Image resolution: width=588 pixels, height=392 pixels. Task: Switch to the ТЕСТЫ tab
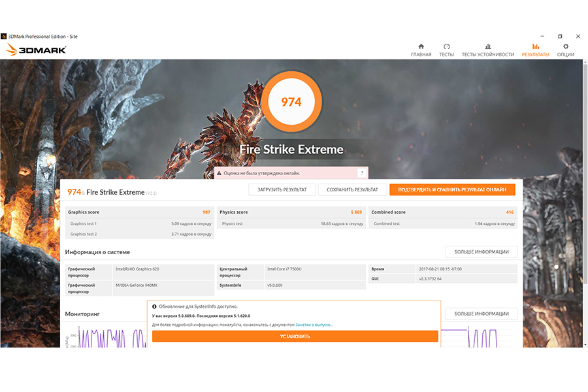click(x=446, y=50)
